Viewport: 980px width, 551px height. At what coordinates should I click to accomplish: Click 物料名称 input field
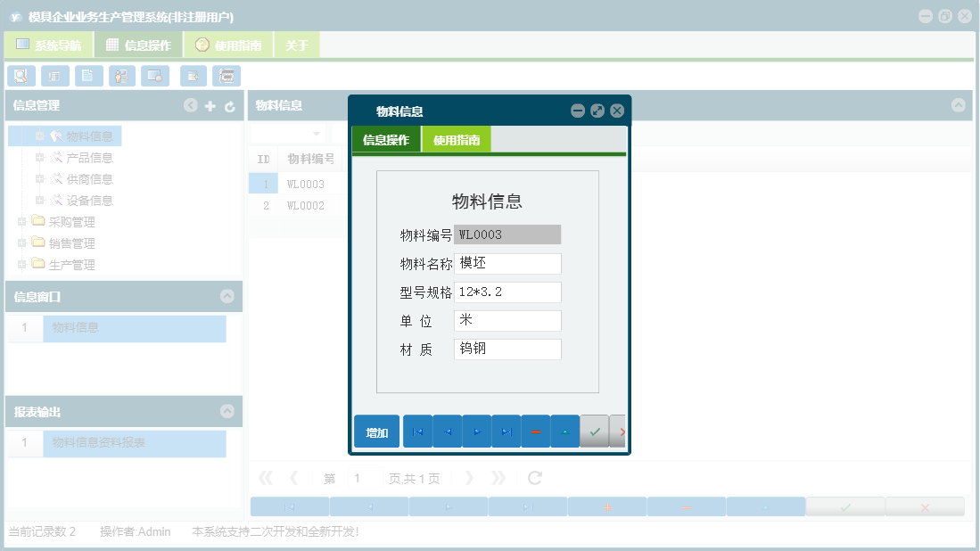pos(507,263)
